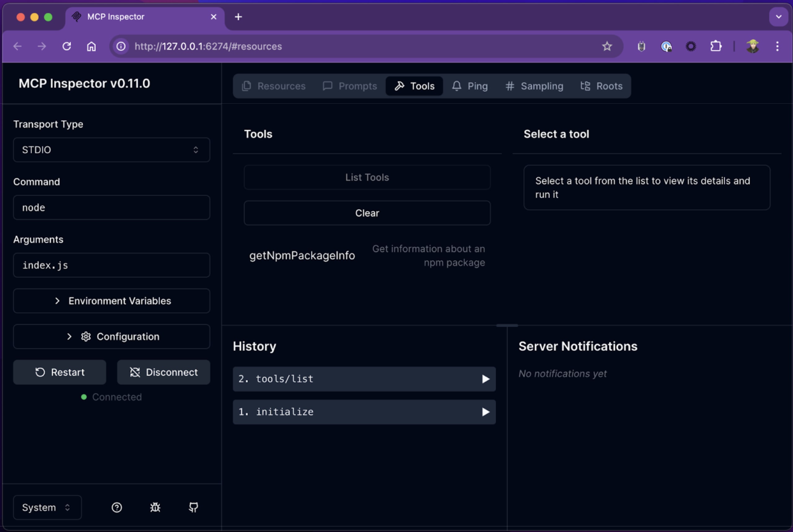The width and height of the screenshot is (793, 532).
Task: Open a new browser tab
Action: (x=239, y=17)
